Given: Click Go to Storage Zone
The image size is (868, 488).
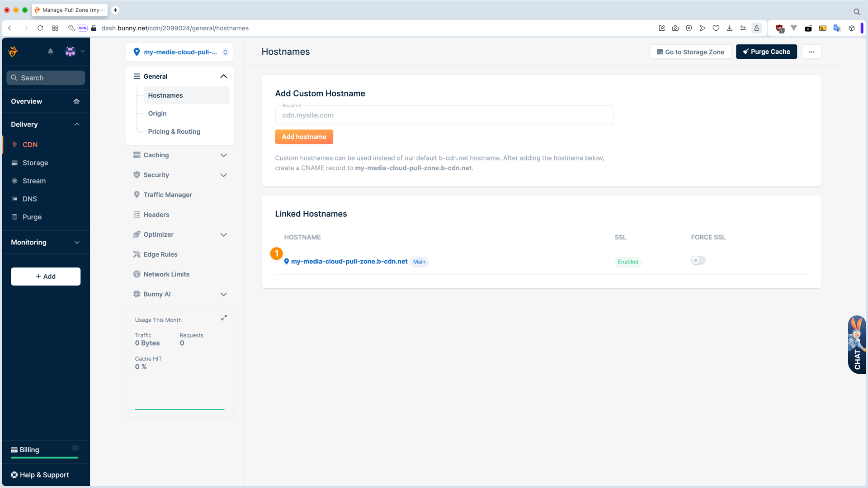Looking at the screenshot, I should click(690, 52).
